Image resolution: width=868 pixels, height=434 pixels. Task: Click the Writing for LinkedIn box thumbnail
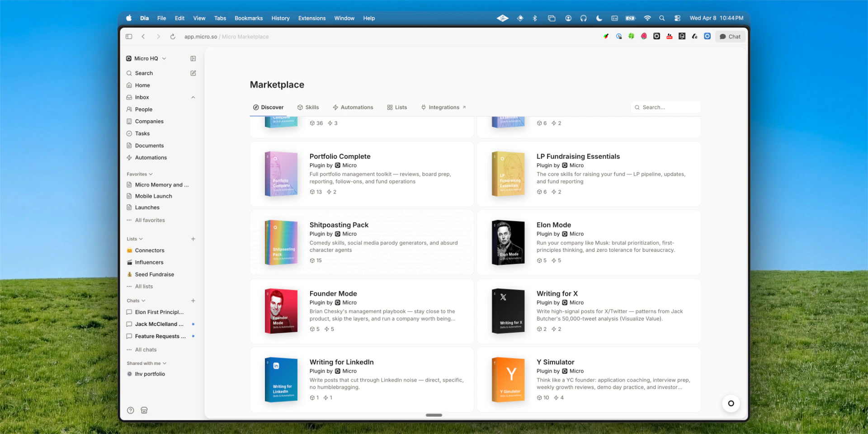click(281, 379)
